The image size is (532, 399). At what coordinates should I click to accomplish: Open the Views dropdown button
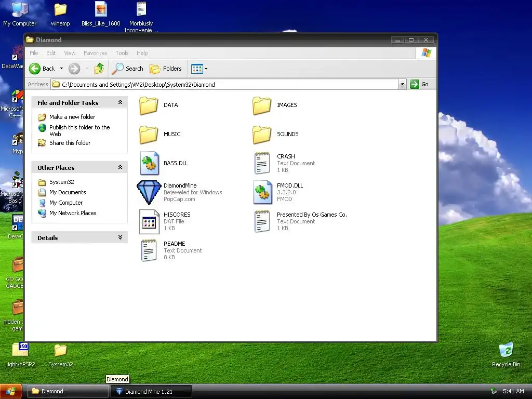coord(199,69)
